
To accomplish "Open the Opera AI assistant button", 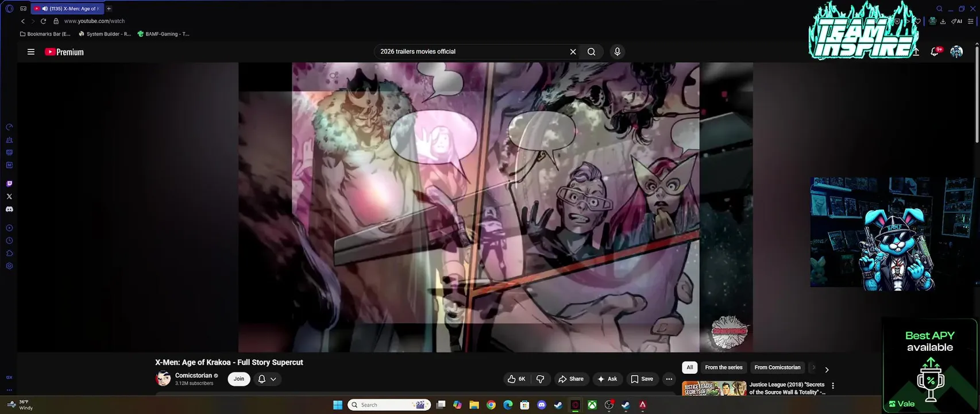I will point(956,21).
